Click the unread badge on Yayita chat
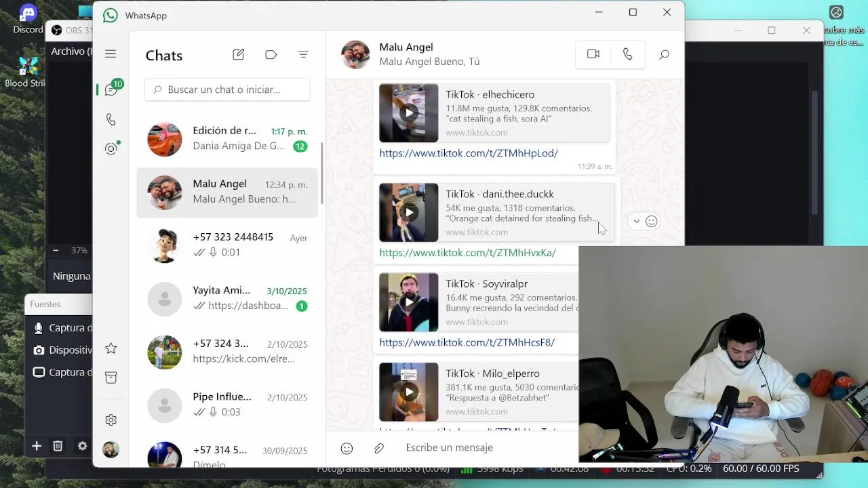Screen dimensions: 868x488 (x=302, y=306)
